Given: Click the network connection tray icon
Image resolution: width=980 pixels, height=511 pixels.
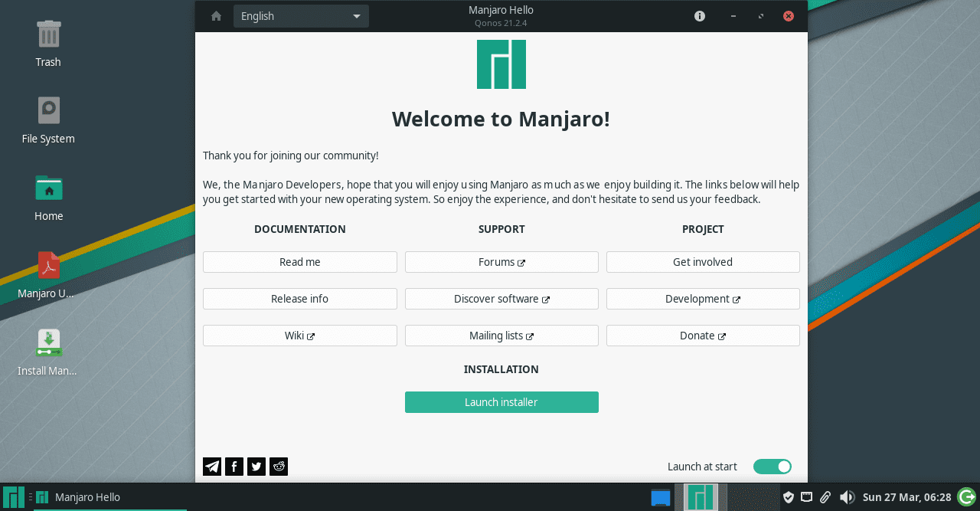Looking at the screenshot, I should pyautogui.click(x=806, y=497).
